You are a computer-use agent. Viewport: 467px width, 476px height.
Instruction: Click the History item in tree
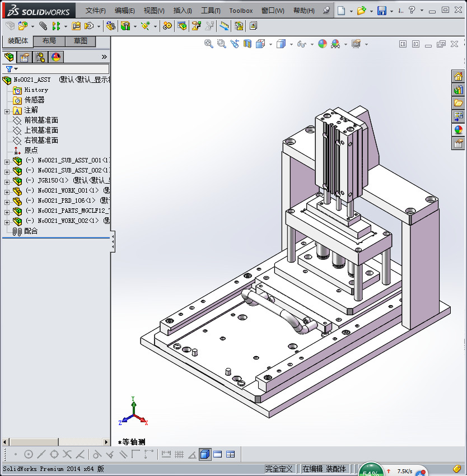coord(36,90)
